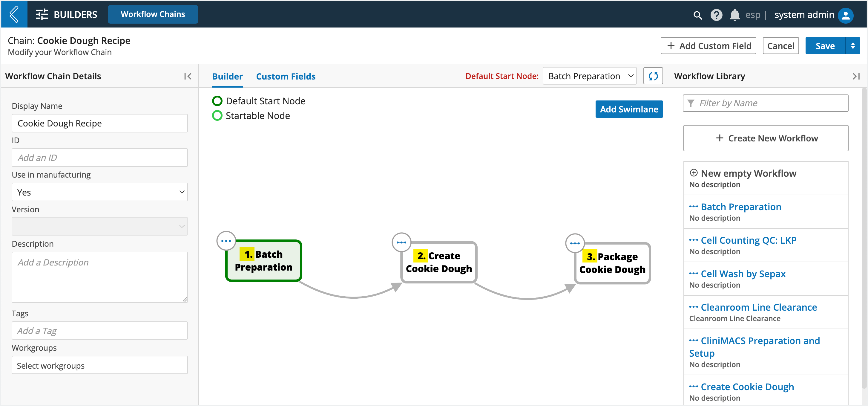
Task: Click the Save button
Action: (825, 46)
